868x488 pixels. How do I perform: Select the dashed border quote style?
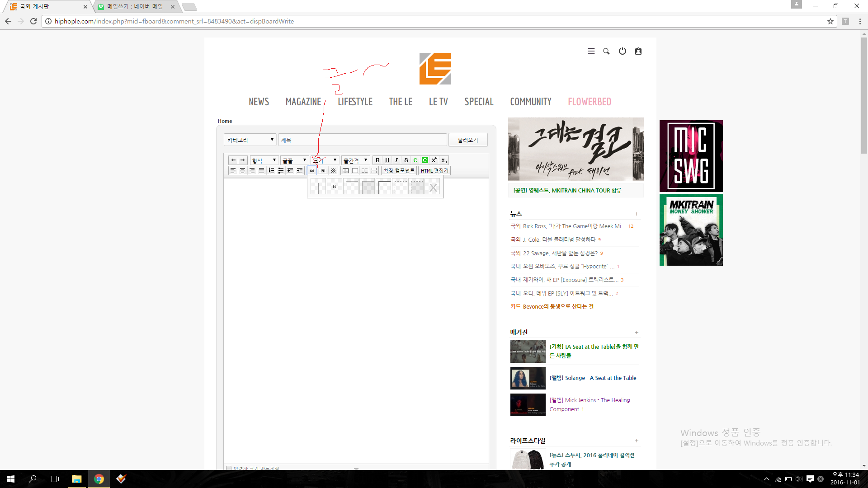[x=400, y=187]
